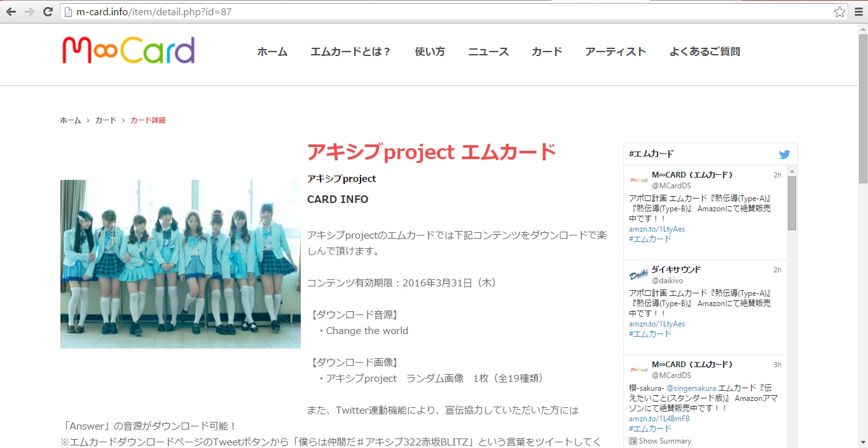Open ダイキサウンド tweet's amzn.to/1LtyAes link
Screen dimensions: 868x448
pos(657,324)
